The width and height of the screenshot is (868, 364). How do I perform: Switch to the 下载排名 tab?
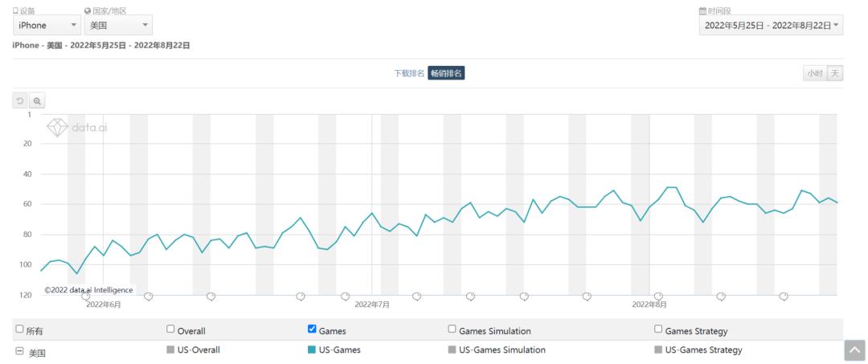[408, 73]
